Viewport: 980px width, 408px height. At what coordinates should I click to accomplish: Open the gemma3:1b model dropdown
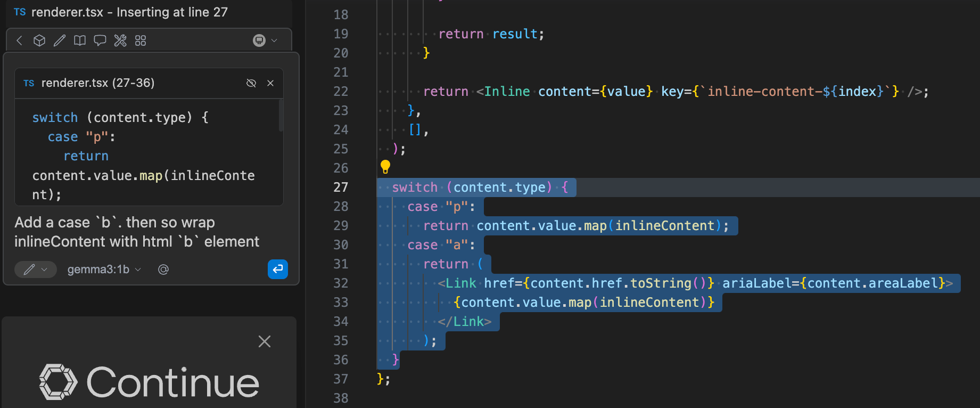tap(104, 270)
